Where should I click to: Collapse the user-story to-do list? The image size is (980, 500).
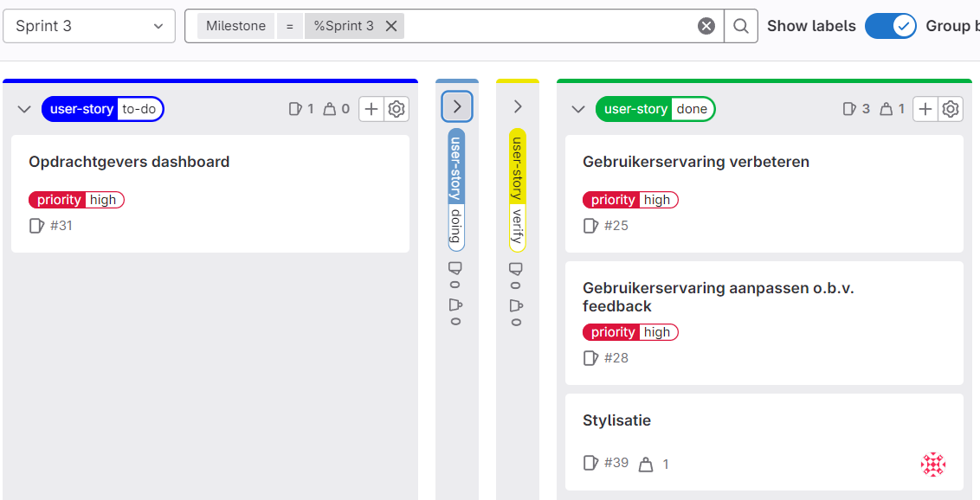24,109
